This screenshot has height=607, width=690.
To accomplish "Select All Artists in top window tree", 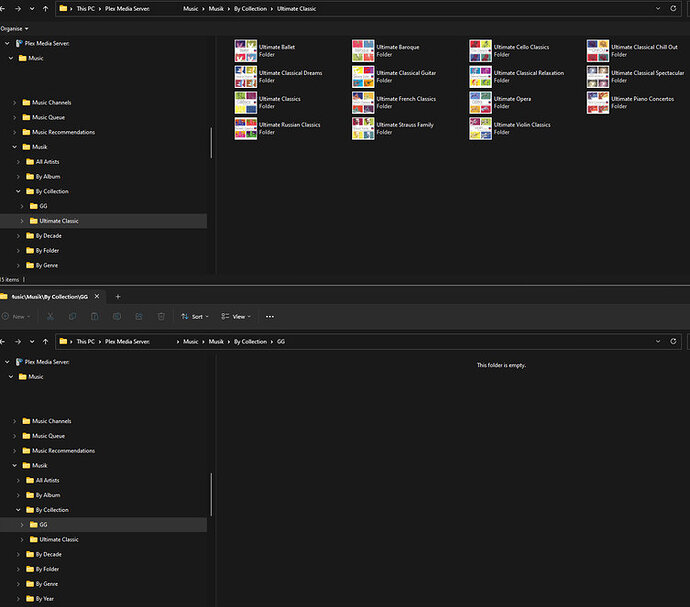I will tap(47, 162).
